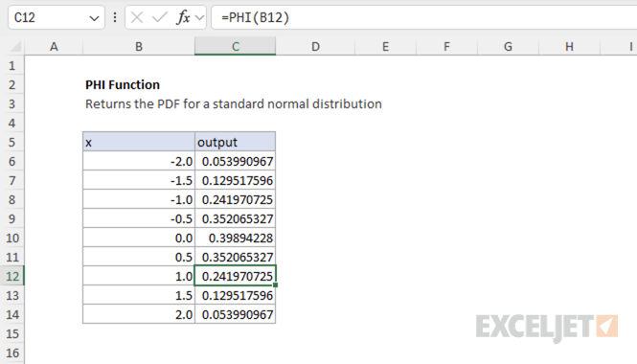Select the cell containing -1.5

tap(139, 180)
